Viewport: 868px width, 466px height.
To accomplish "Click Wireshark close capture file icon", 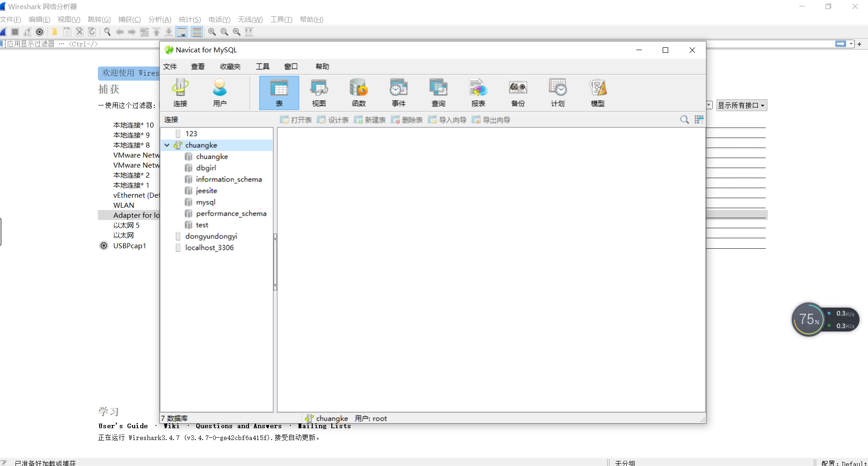I will point(80,32).
